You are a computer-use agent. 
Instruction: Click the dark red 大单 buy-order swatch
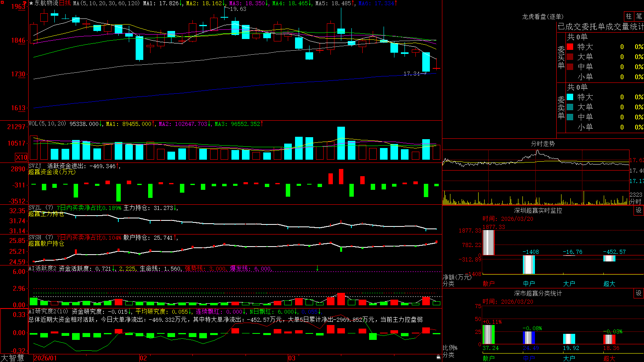(x=570, y=57)
